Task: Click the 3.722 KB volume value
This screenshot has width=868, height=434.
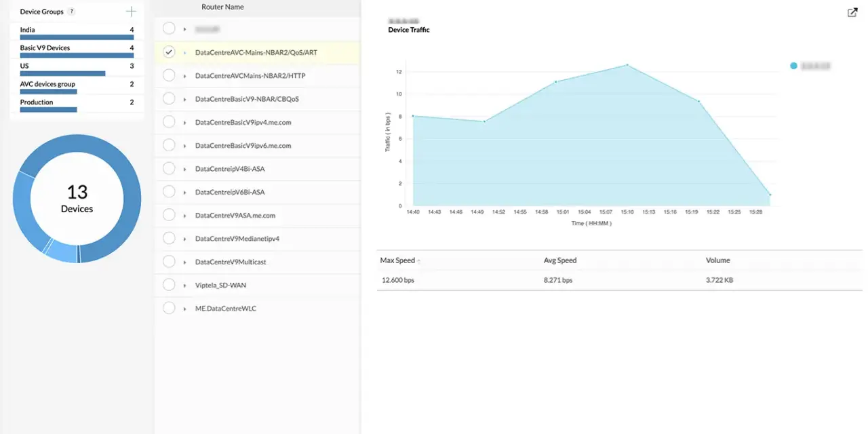Action: tap(719, 280)
